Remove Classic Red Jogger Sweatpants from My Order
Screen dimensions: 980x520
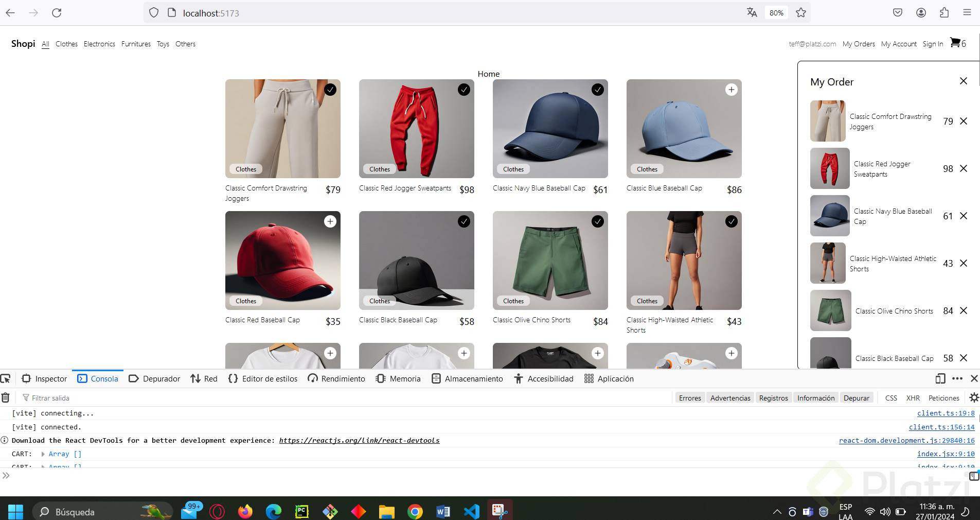coord(964,168)
